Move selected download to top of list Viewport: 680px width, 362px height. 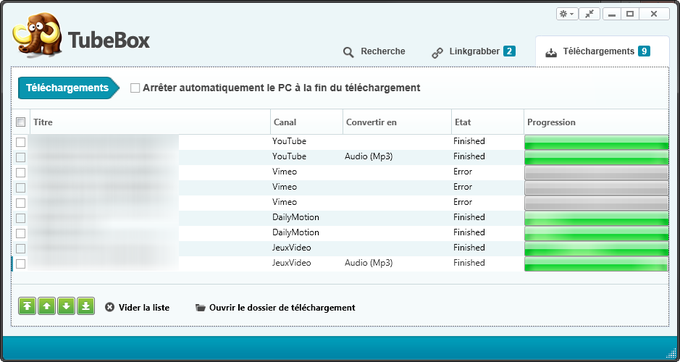(27, 307)
